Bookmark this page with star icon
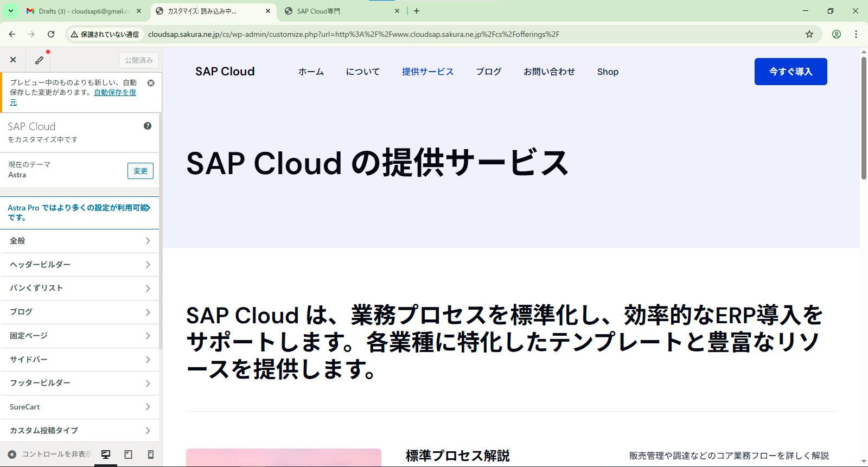Image resolution: width=868 pixels, height=467 pixels. [x=809, y=34]
